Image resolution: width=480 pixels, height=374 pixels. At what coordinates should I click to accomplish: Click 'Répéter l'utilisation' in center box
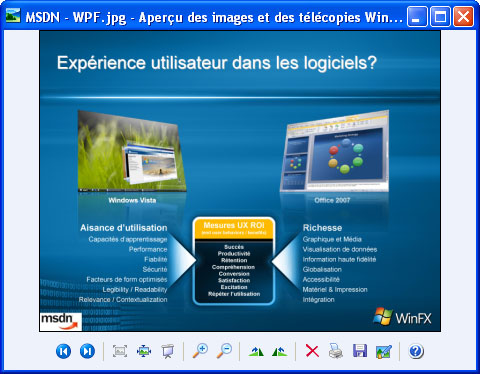click(x=234, y=294)
